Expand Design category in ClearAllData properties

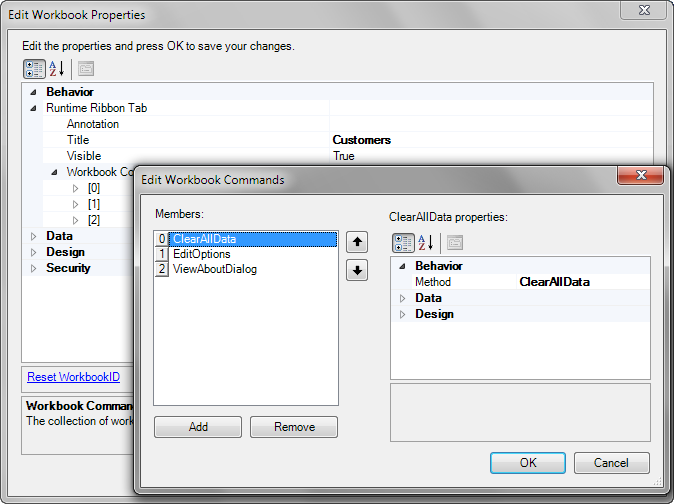tap(403, 315)
